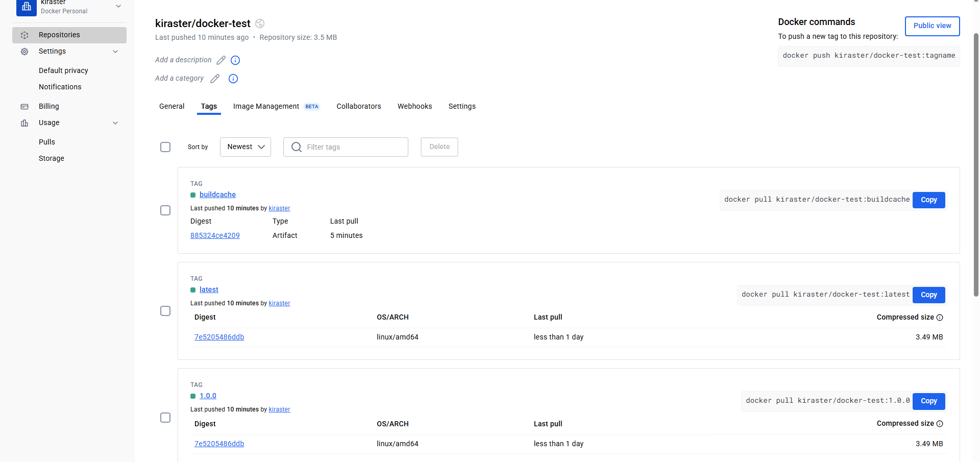Click the docker pull kiraster/docker-test:1.0.0 command text

[x=827, y=401]
